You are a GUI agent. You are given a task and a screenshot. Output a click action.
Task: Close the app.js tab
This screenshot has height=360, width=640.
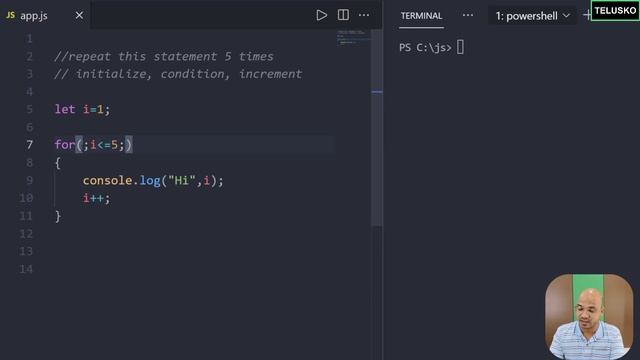point(79,16)
